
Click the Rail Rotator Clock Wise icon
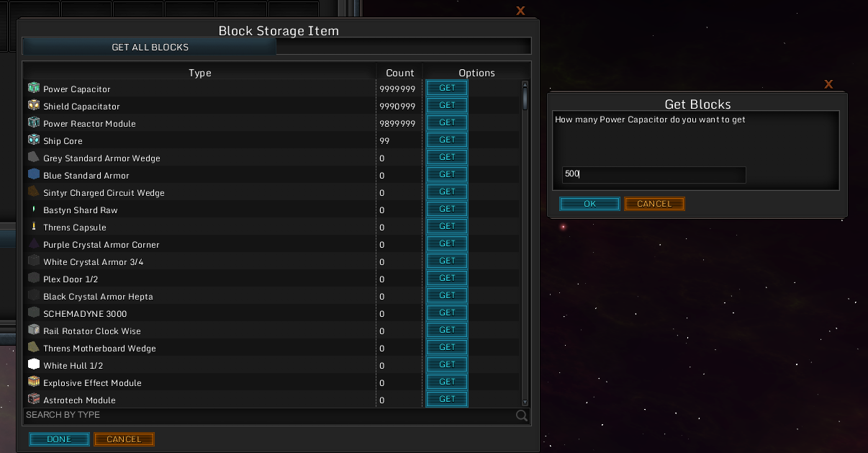[x=34, y=330]
